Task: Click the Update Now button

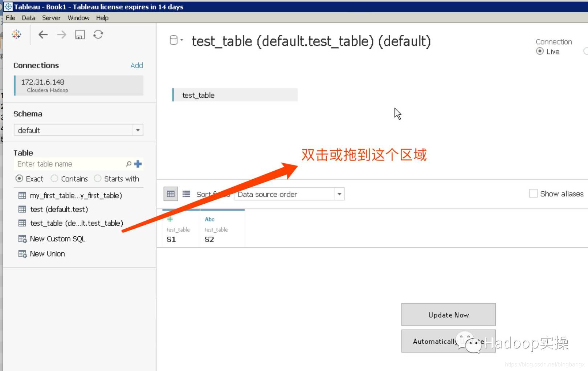Action: point(448,315)
